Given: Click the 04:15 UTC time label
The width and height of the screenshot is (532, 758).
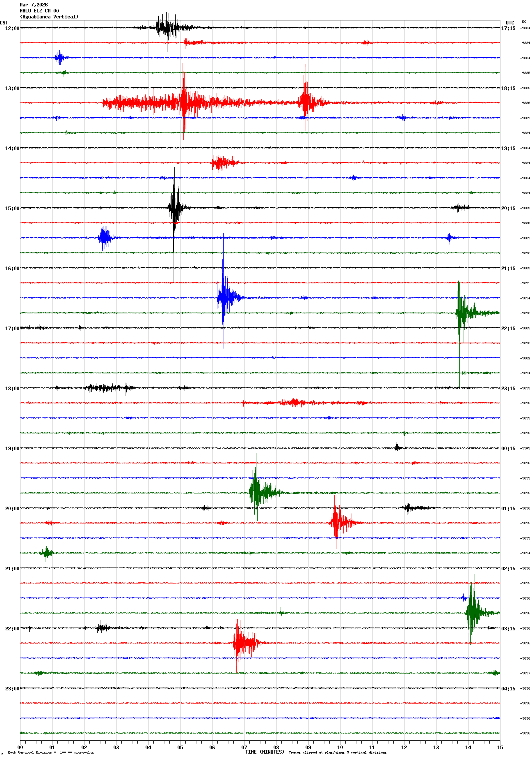Looking at the screenshot, I should tap(508, 689).
